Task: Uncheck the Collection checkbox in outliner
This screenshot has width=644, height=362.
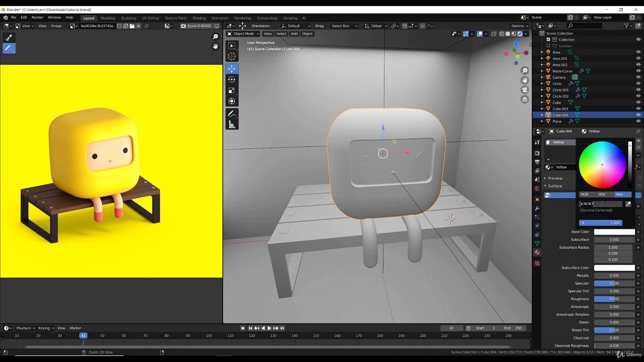Action: pyautogui.click(x=548, y=40)
